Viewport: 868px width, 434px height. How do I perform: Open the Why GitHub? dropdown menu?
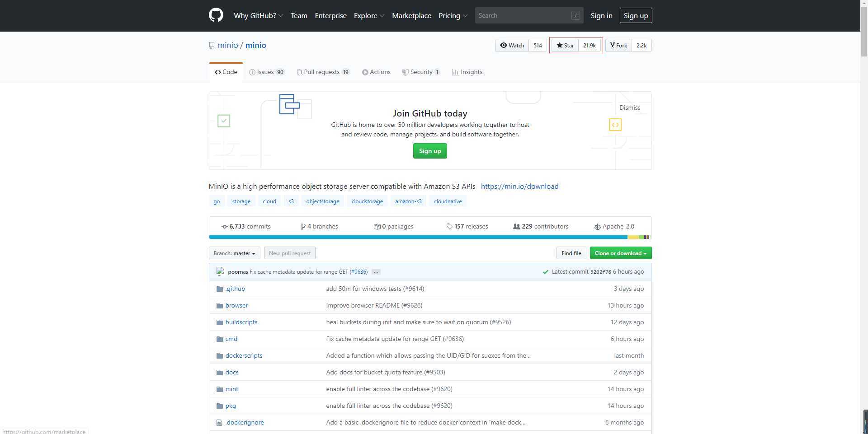click(258, 15)
